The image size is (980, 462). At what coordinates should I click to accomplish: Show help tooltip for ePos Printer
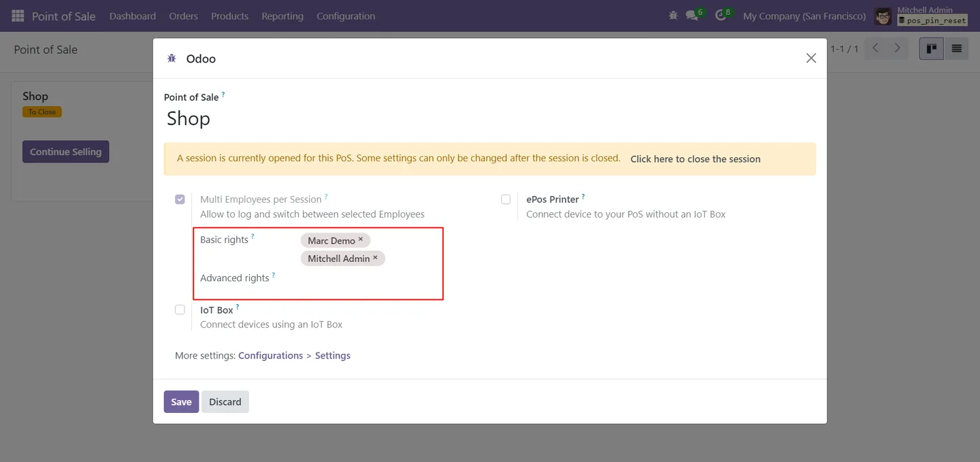(x=583, y=197)
